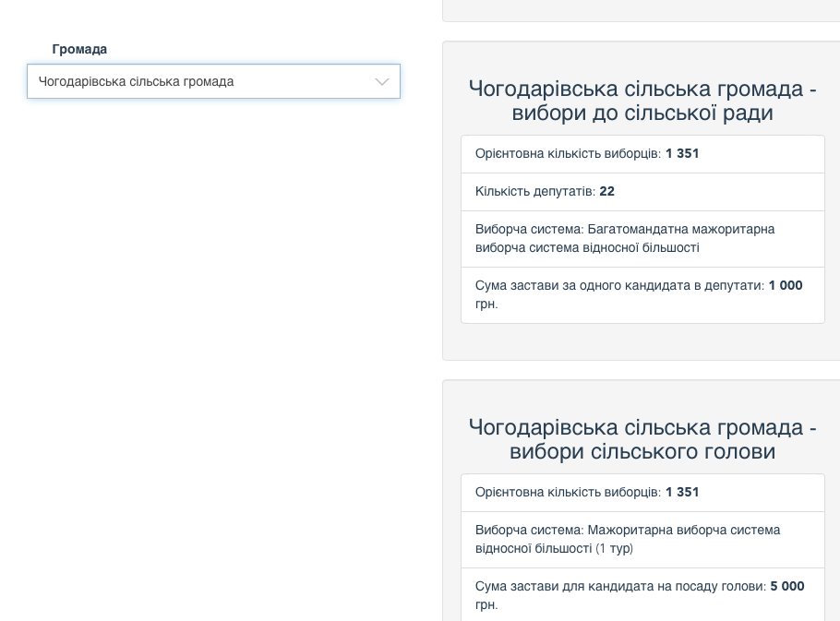The width and height of the screenshot is (840, 621).
Task: Open the Громада community dropdown
Action: [213, 81]
